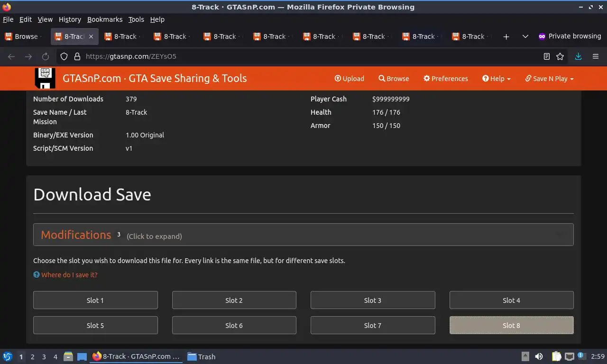Open site Preferences link
The width and height of the screenshot is (607, 364).
(446, 79)
